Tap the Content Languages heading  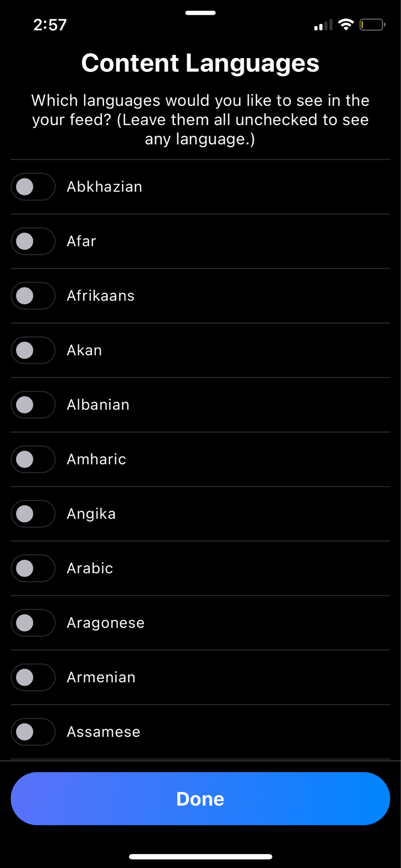200,63
